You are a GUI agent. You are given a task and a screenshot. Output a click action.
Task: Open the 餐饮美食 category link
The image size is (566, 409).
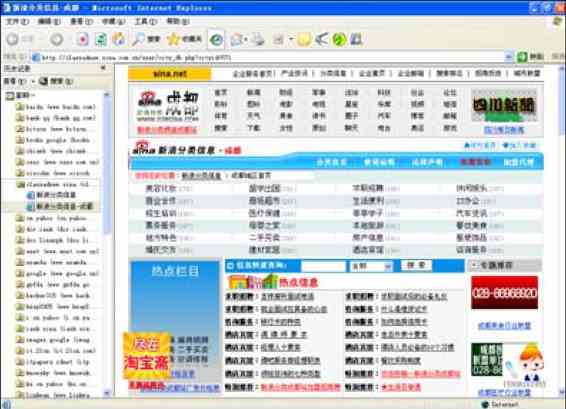click(471, 225)
